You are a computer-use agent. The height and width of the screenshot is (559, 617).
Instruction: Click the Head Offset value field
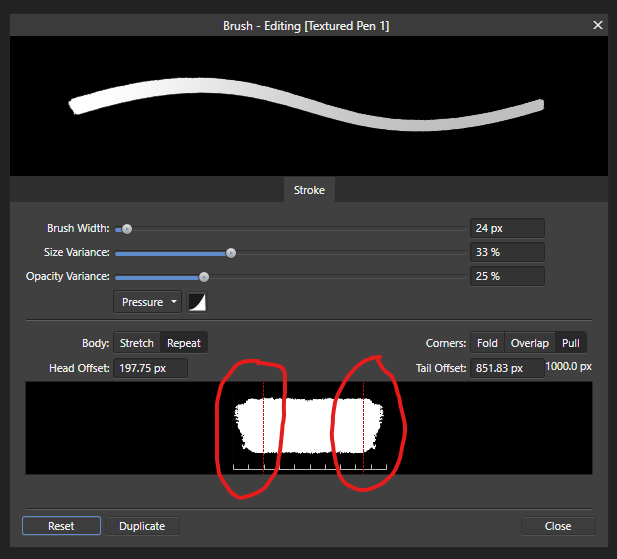point(150,368)
